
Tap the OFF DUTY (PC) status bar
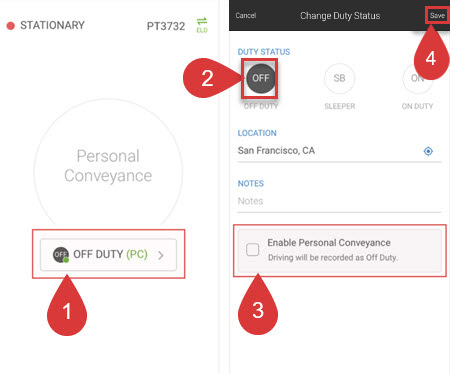pyautogui.click(x=108, y=255)
